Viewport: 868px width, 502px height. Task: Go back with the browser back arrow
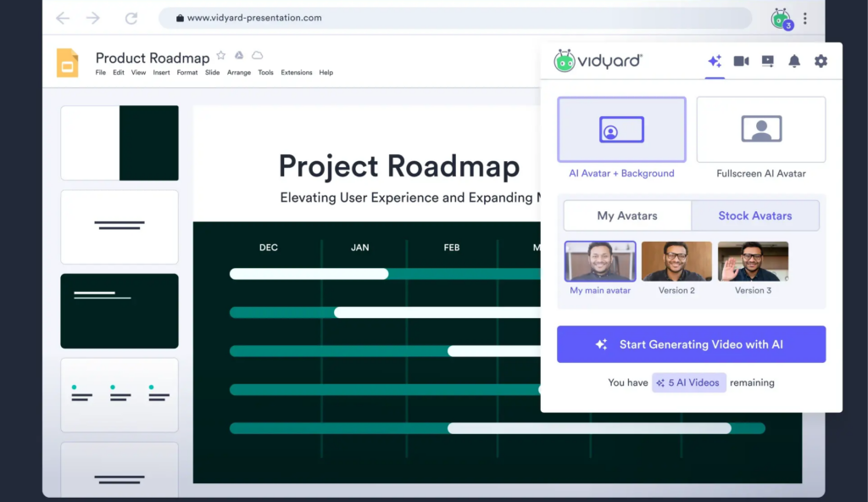(x=63, y=19)
